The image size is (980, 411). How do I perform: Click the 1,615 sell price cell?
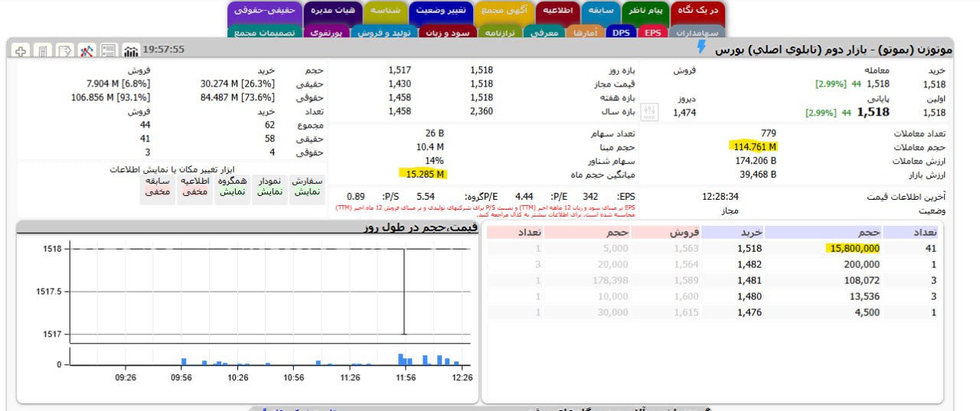pyautogui.click(x=687, y=312)
